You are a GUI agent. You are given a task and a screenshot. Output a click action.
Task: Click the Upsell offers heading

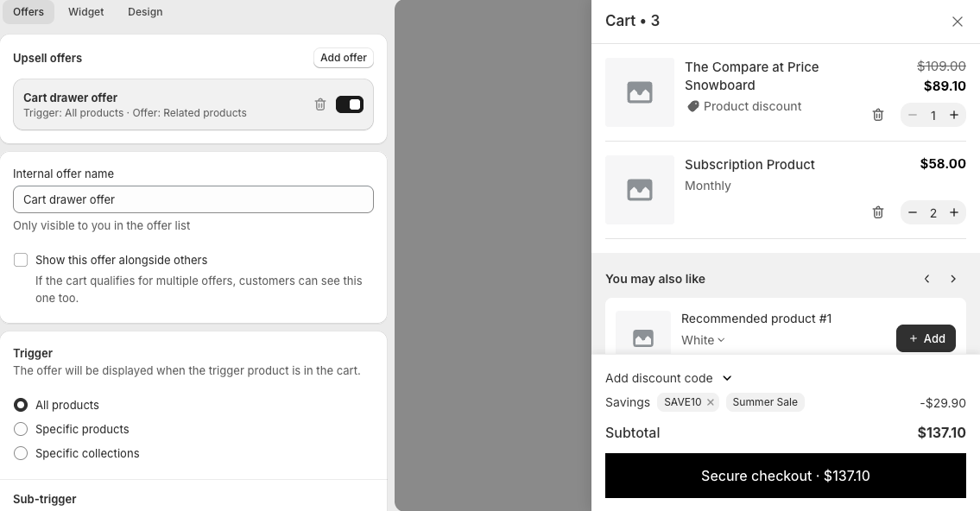pos(47,58)
